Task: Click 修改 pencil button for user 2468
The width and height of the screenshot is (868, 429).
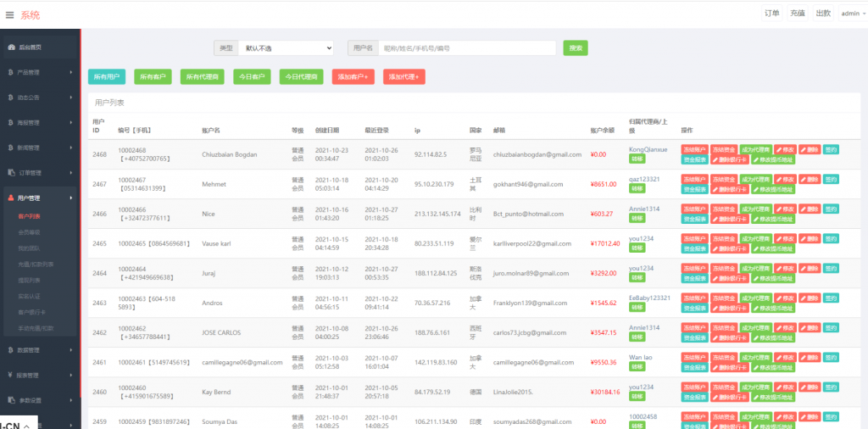Action: (785, 149)
